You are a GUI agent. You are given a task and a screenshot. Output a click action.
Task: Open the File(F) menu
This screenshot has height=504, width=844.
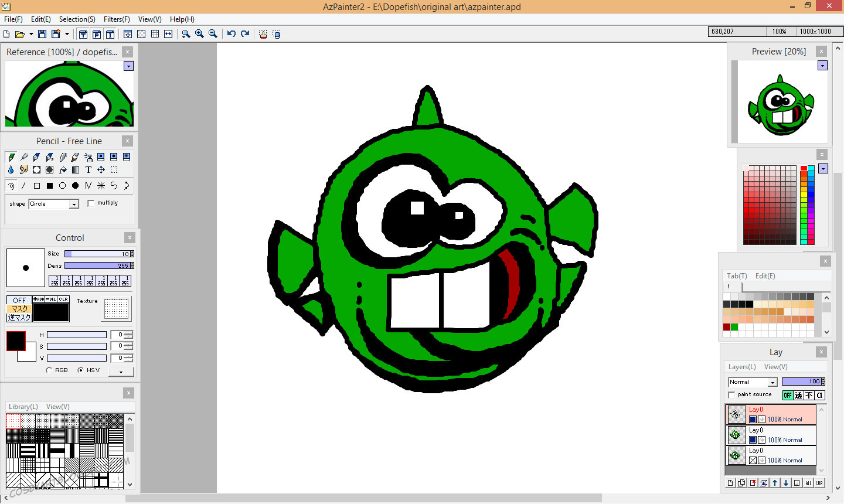coord(13,19)
